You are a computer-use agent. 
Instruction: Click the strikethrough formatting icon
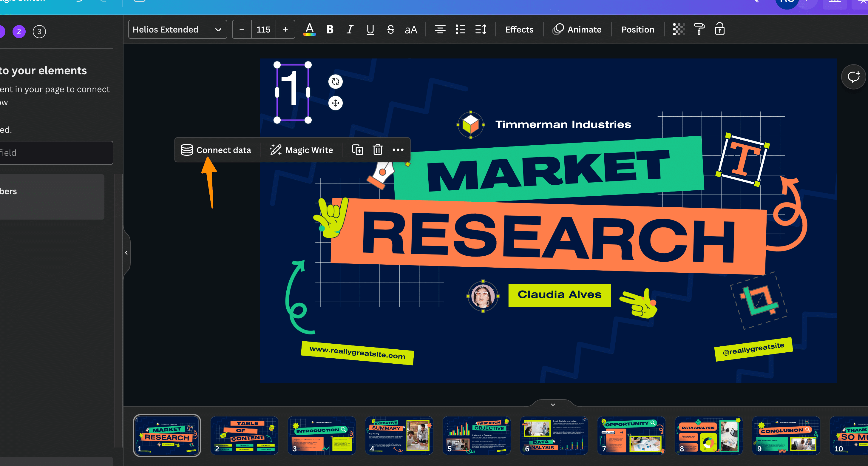coord(390,29)
